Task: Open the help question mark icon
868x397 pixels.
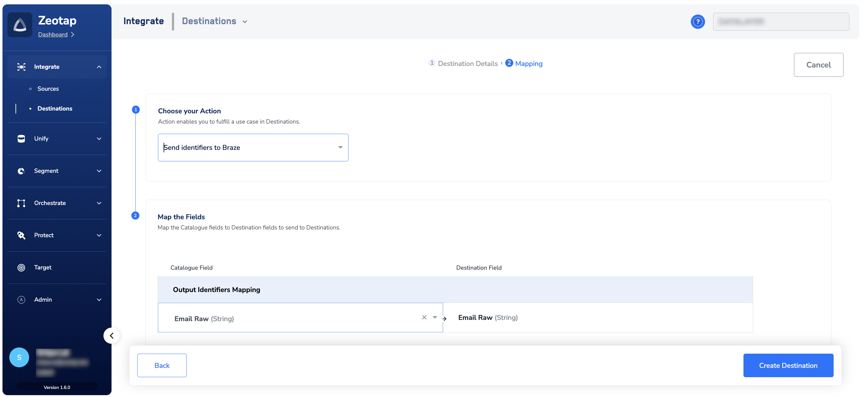Action: [x=698, y=22]
